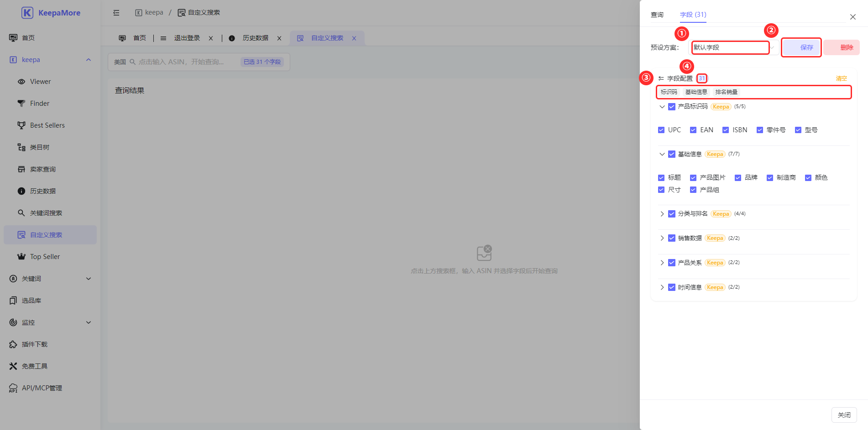Viewport: 868px width, 430px height.
Task: Toggle the 产品组 checkbox
Action: coord(693,190)
